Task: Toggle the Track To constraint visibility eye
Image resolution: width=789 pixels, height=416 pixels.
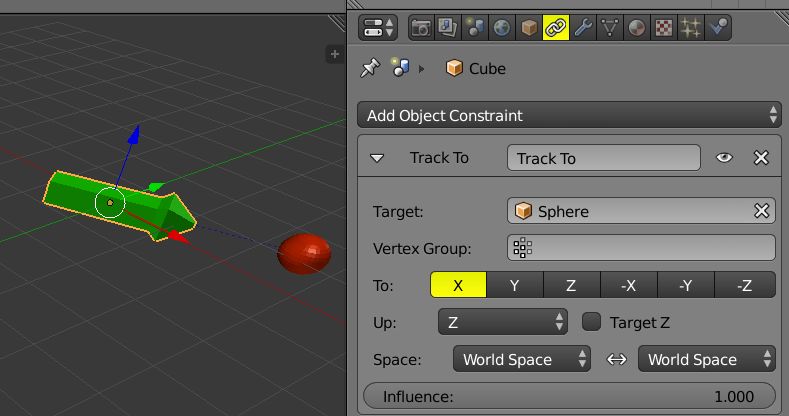Action: pyautogui.click(x=724, y=158)
